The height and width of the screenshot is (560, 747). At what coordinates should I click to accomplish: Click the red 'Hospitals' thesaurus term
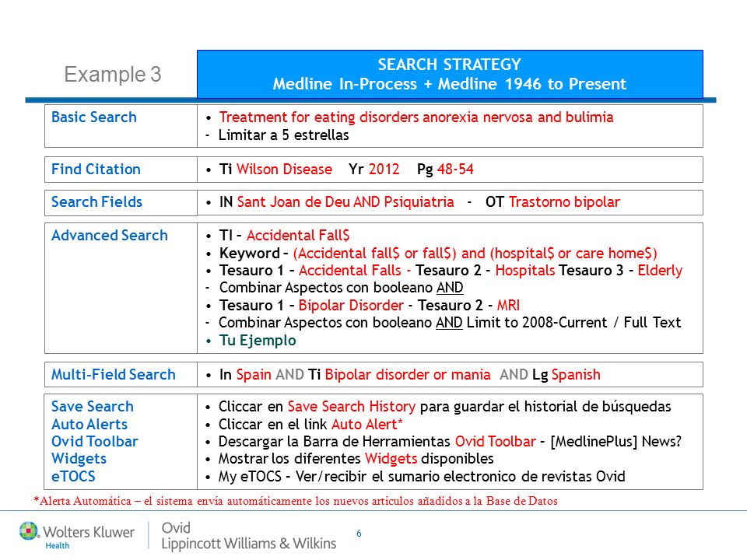click(525, 271)
